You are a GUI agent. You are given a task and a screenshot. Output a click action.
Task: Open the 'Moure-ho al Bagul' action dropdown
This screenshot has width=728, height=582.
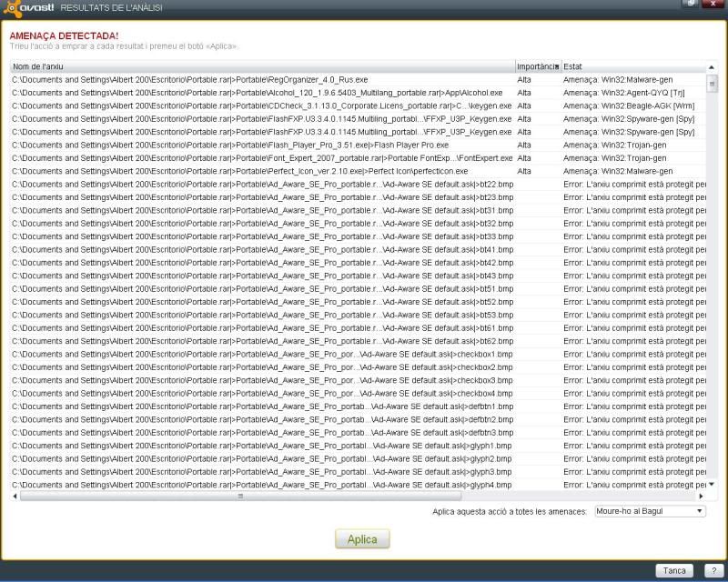tap(650, 511)
